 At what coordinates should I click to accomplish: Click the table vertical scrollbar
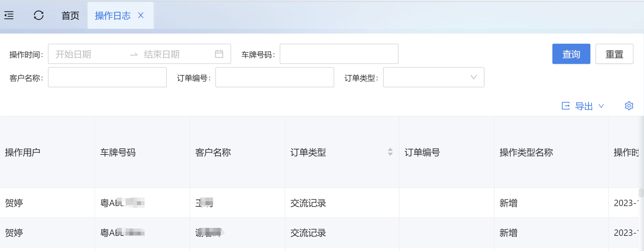tap(641, 193)
